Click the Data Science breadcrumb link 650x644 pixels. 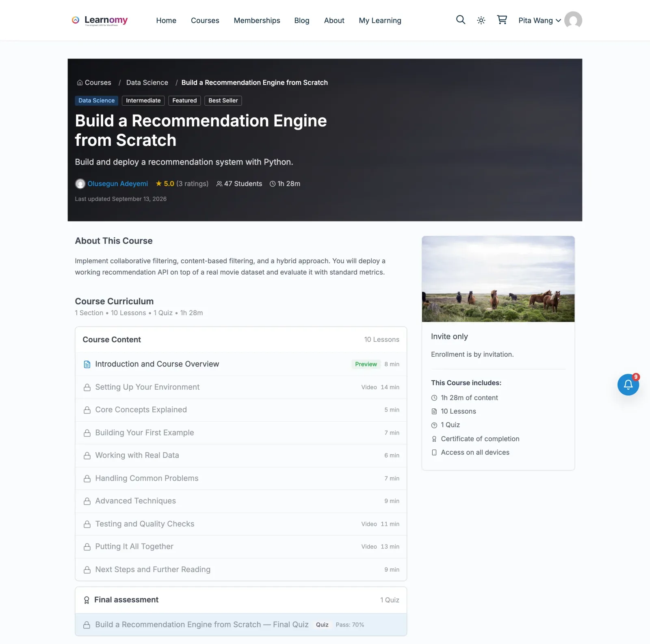click(147, 82)
